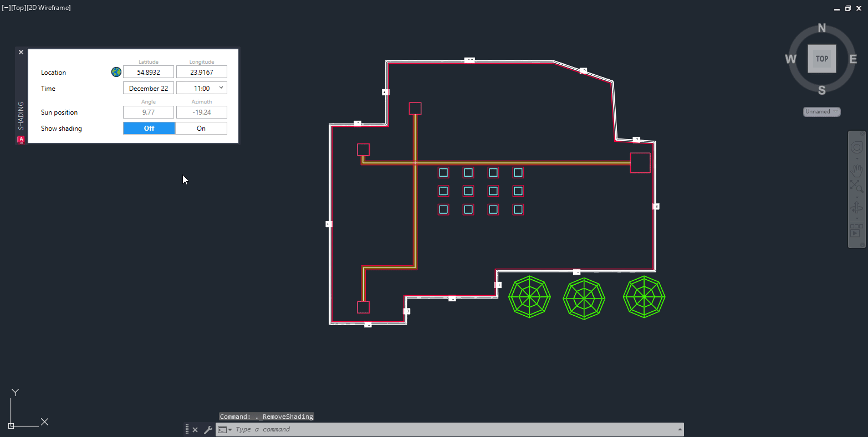Restore down the drawing window
This screenshot has width=868, height=437.
(847, 8)
